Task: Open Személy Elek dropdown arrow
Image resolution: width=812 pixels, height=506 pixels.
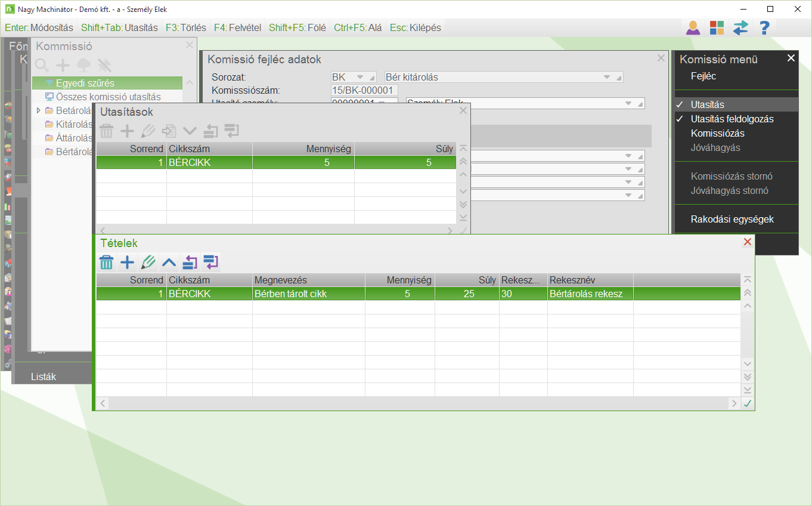Action: point(628,103)
